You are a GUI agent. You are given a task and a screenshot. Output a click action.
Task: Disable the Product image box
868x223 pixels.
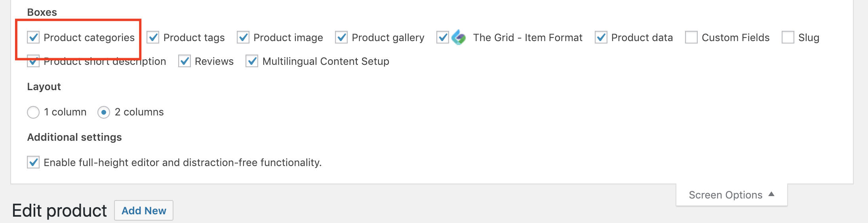[243, 38]
